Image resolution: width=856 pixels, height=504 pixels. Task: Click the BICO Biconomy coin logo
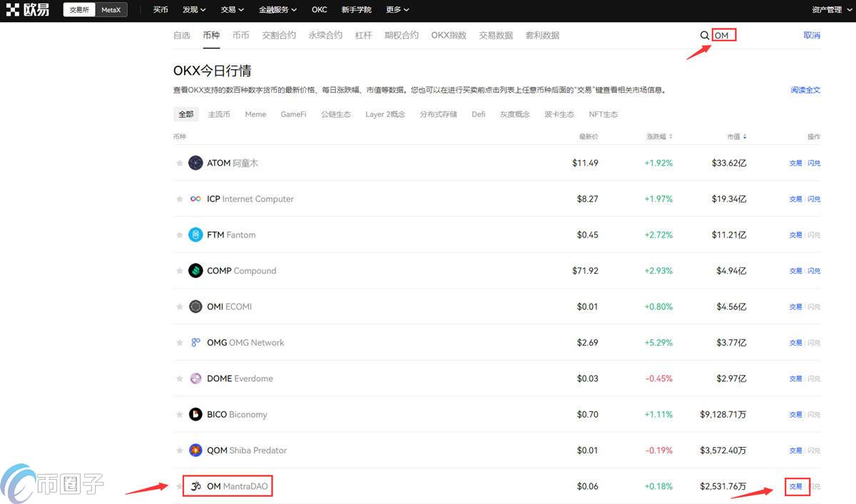tap(195, 414)
